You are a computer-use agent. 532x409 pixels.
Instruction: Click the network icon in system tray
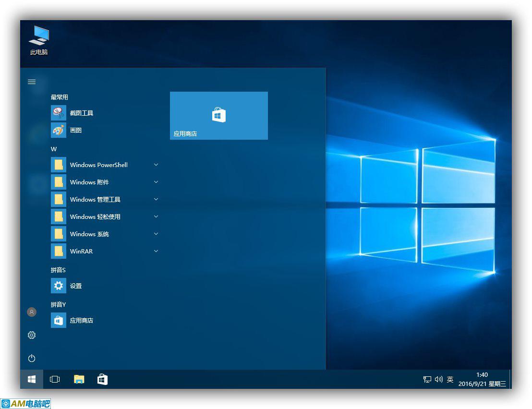pos(427,380)
